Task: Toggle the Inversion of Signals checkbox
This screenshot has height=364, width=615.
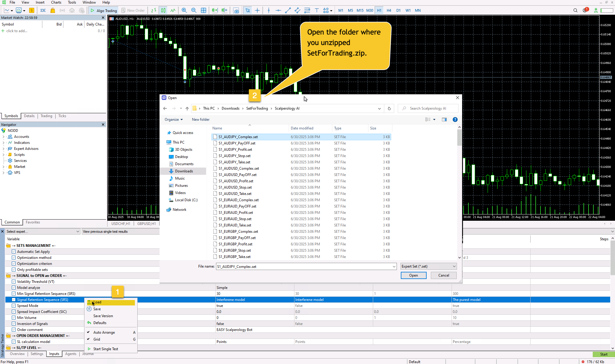Action: [x=14, y=323]
